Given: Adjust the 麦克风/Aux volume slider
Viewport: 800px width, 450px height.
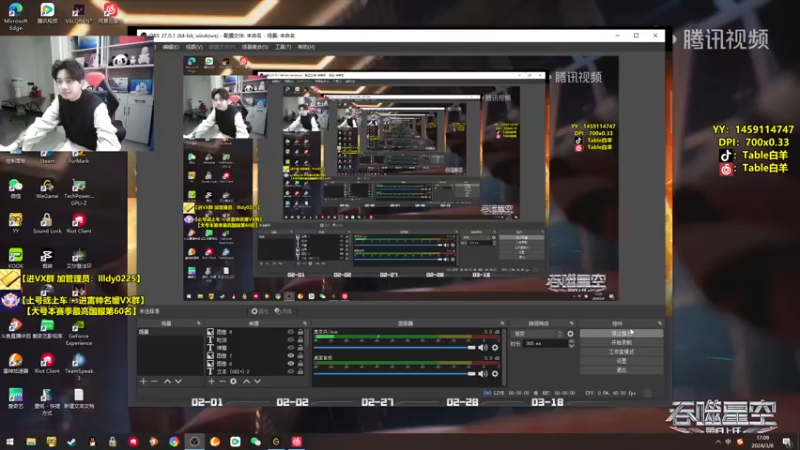Looking at the screenshot, I should coord(394,347).
